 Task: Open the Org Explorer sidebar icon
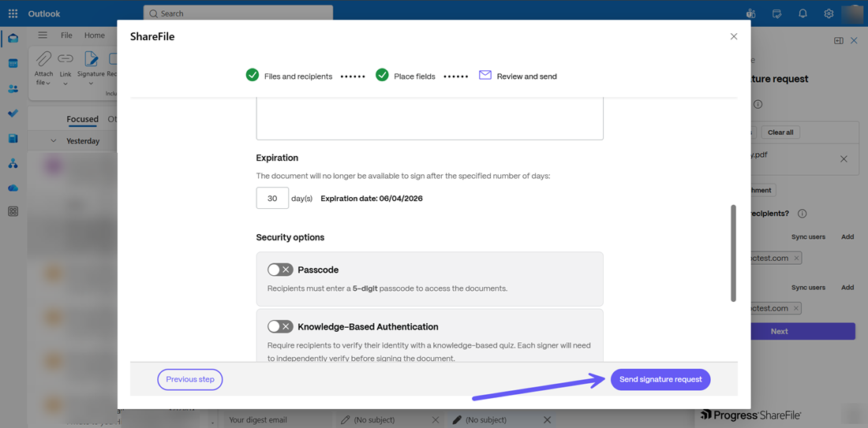tap(13, 164)
